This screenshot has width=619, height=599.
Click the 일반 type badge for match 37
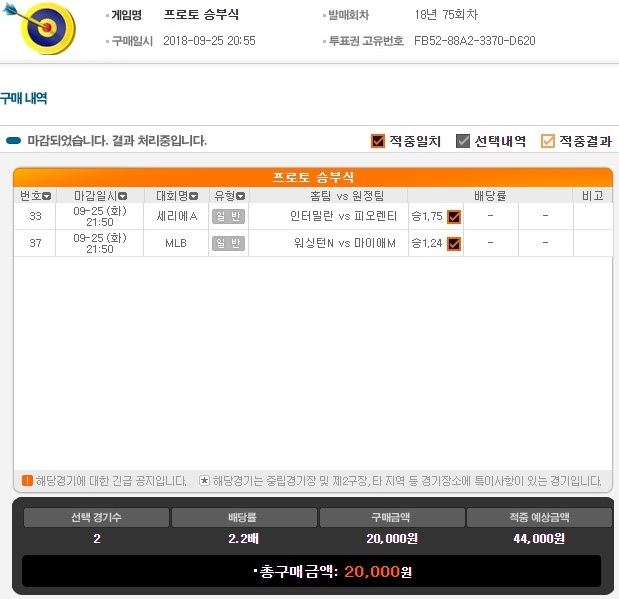coord(228,243)
